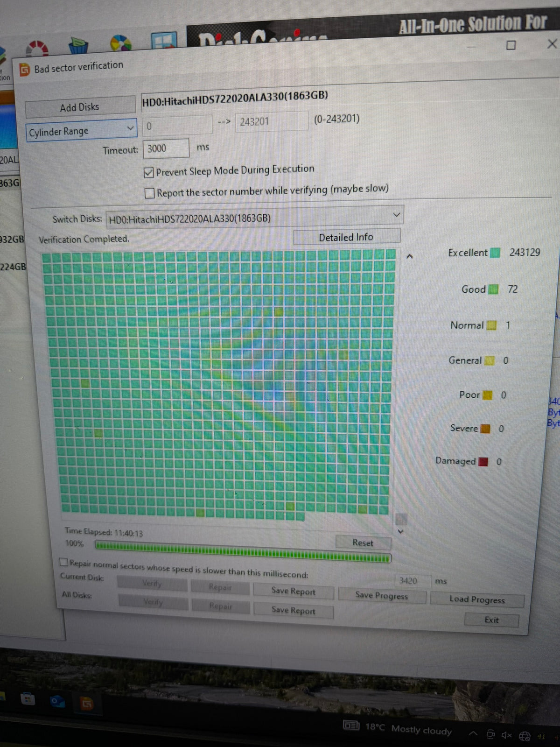This screenshot has width=560, height=747.
Task: Click the Current Disk Repair button
Action: point(220,587)
